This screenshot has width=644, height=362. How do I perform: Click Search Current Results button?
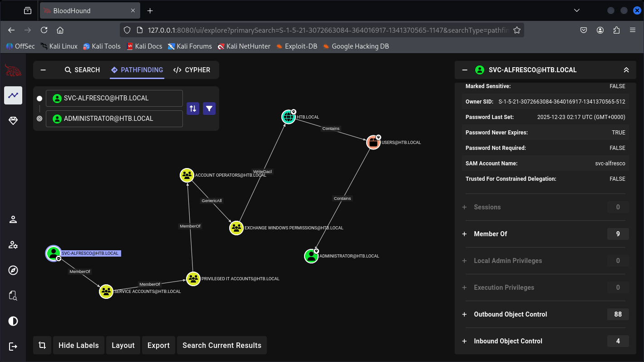coord(221,345)
